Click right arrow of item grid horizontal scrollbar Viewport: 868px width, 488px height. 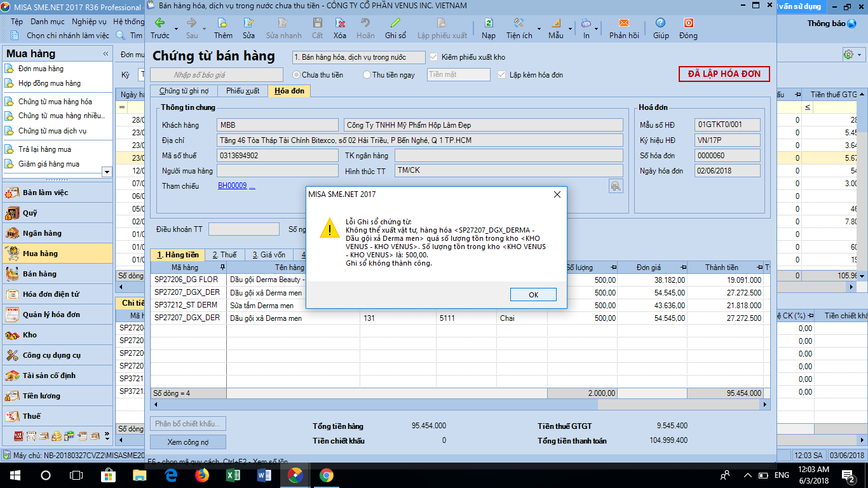[x=765, y=404]
